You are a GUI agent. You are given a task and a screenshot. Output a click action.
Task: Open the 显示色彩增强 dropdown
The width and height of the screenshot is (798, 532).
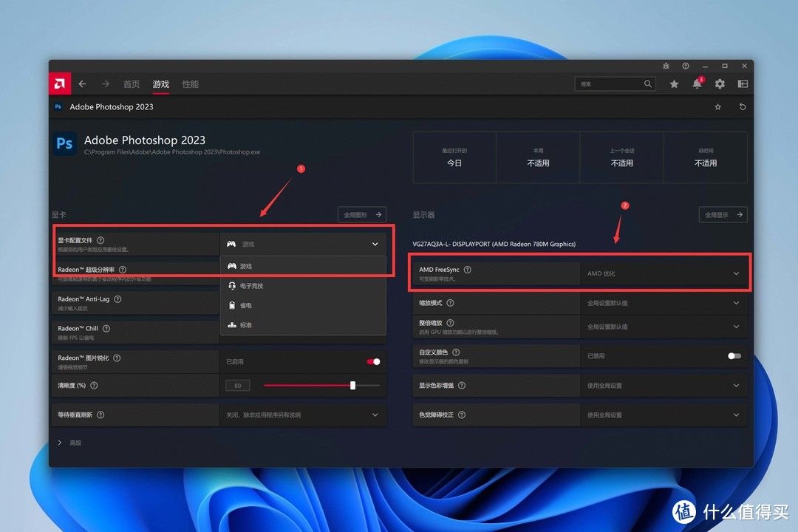664,386
